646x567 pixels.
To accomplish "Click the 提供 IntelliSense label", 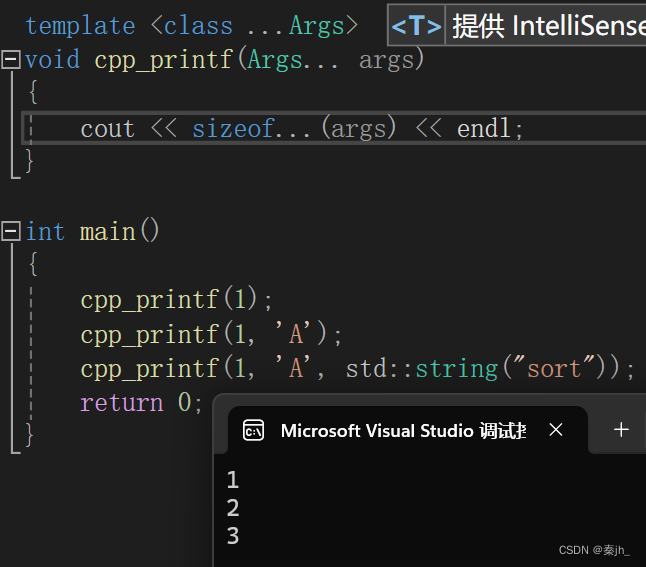I will tap(547, 26).
